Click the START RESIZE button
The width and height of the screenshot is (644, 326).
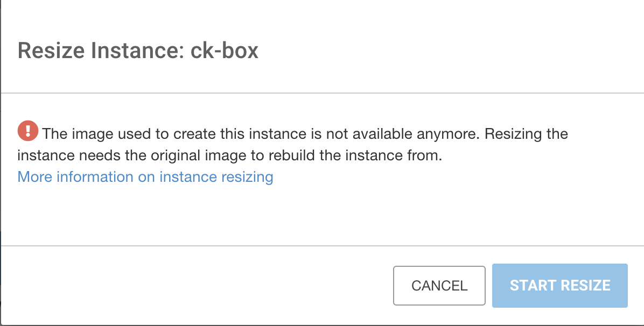click(559, 286)
